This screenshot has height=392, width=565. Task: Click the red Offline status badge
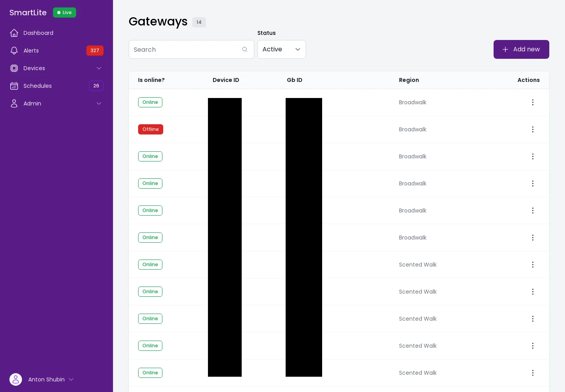[151, 129]
